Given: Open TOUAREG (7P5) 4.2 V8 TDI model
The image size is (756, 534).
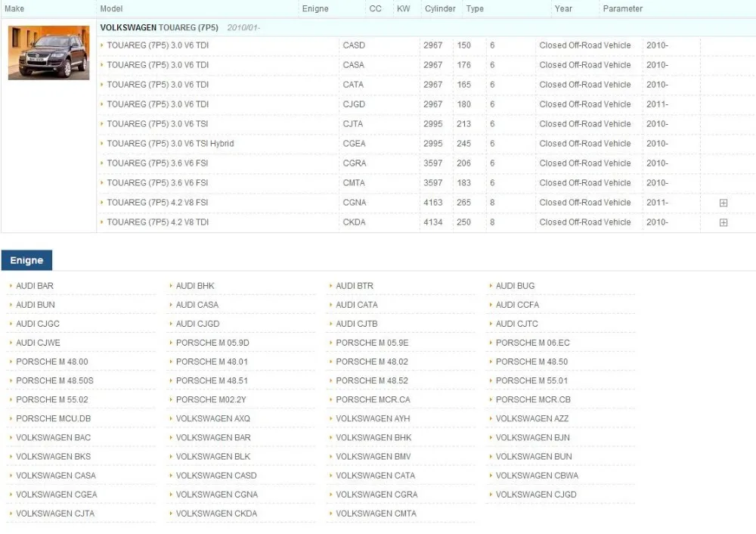Looking at the screenshot, I should tap(158, 222).
